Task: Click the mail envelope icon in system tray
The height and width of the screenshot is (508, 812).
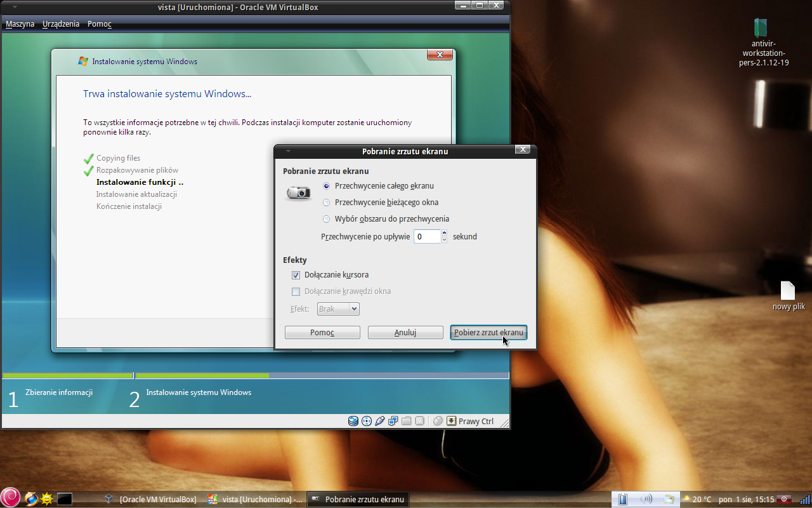Action: coord(669,499)
